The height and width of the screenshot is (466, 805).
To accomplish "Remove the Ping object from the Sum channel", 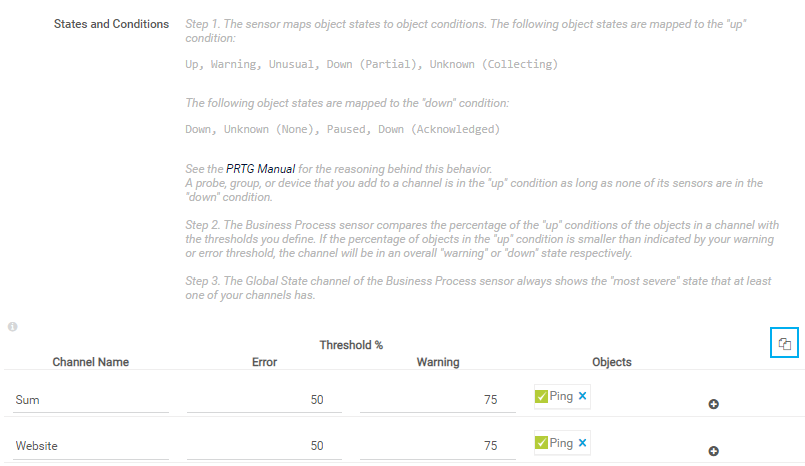I will (x=583, y=396).
